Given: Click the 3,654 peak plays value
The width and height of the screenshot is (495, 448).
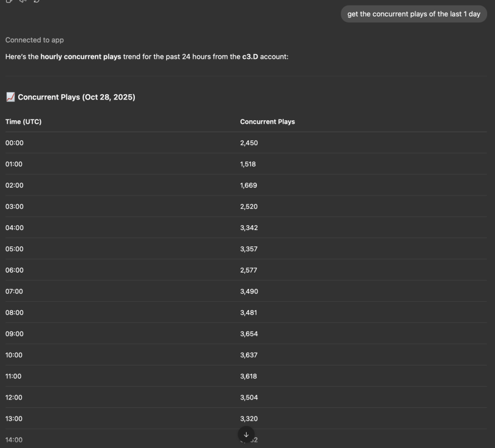Looking at the screenshot, I should click(249, 334).
